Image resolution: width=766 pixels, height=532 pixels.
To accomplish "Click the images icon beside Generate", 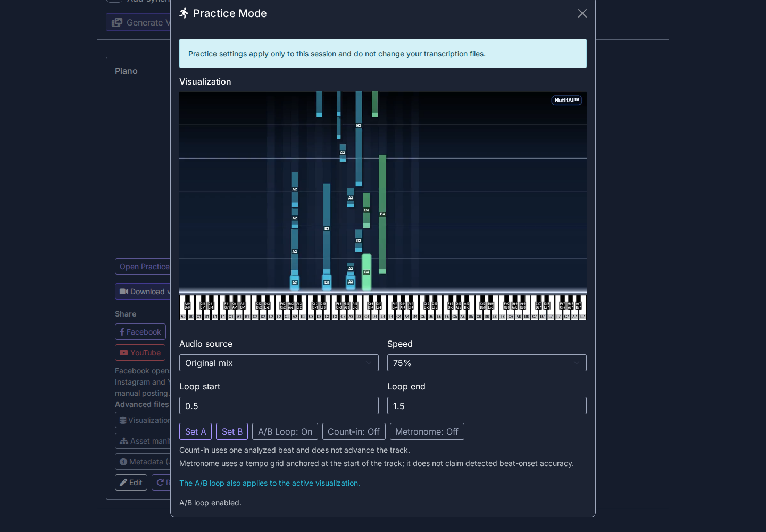I will pos(117,22).
